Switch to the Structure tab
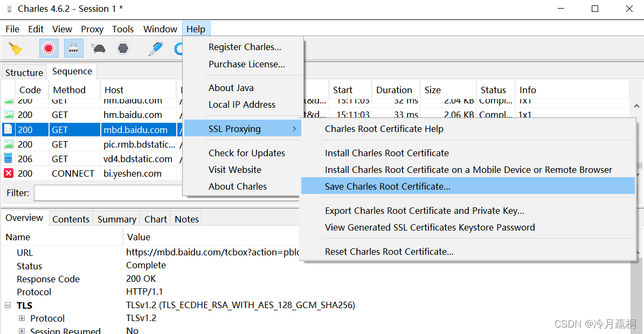The image size is (644, 334). click(x=24, y=73)
